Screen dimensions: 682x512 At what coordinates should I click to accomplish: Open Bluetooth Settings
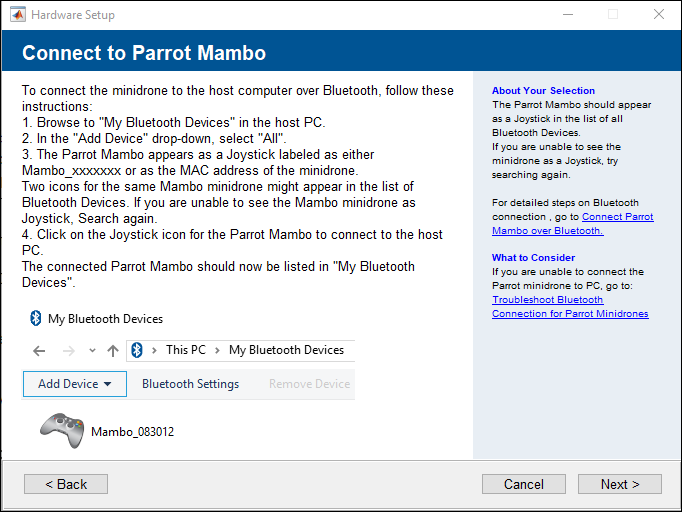click(190, 384)
